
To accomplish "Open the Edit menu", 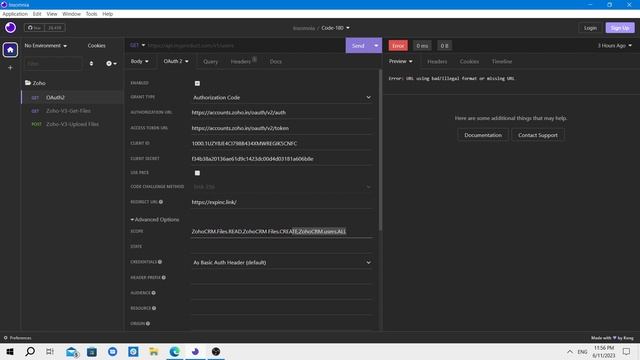I will (37, 14).
